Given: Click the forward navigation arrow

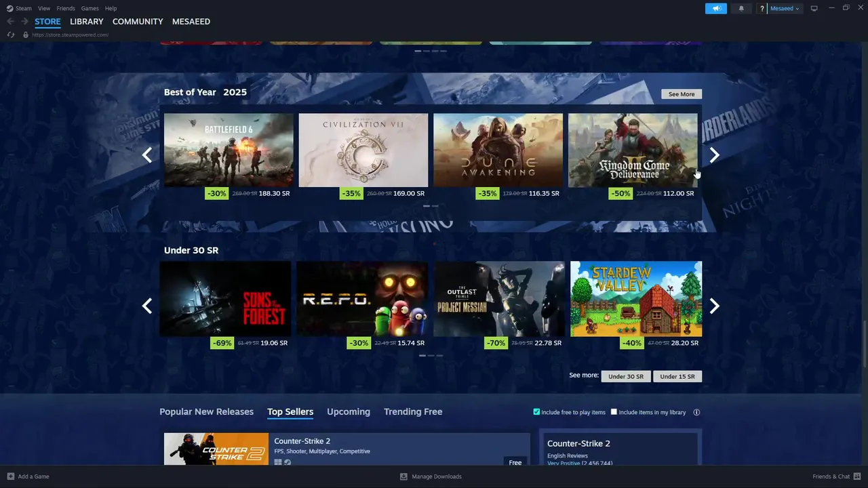Looking at the screenshot, I should pos(24,22).
